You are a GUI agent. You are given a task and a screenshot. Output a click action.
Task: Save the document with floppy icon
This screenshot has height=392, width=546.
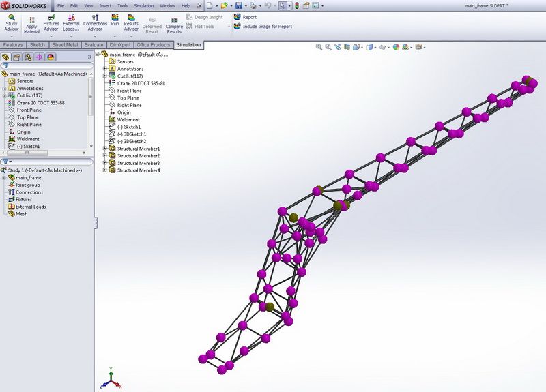click(238, 5)
